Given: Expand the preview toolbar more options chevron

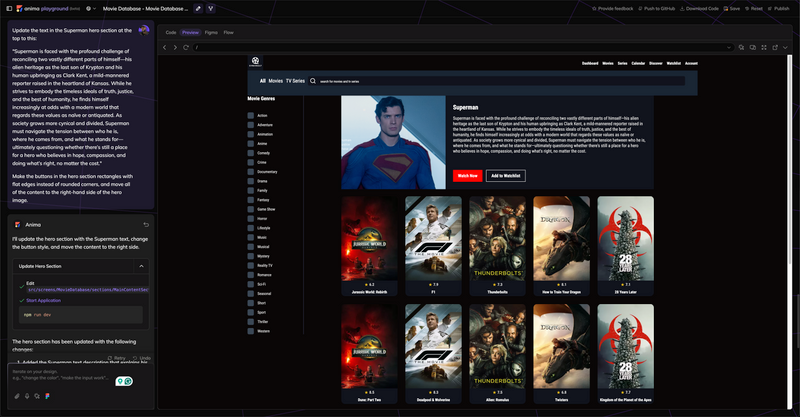Looking at the screenshot, I should (x=785, y=47).
